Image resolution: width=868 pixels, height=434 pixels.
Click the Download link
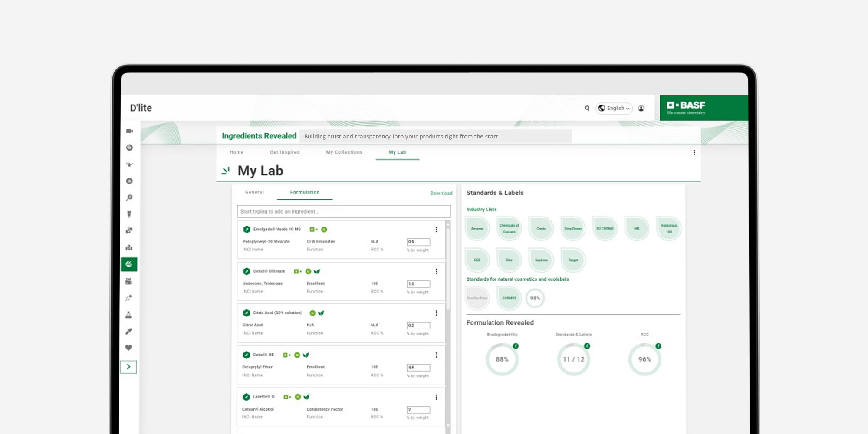tap(441, 193)
